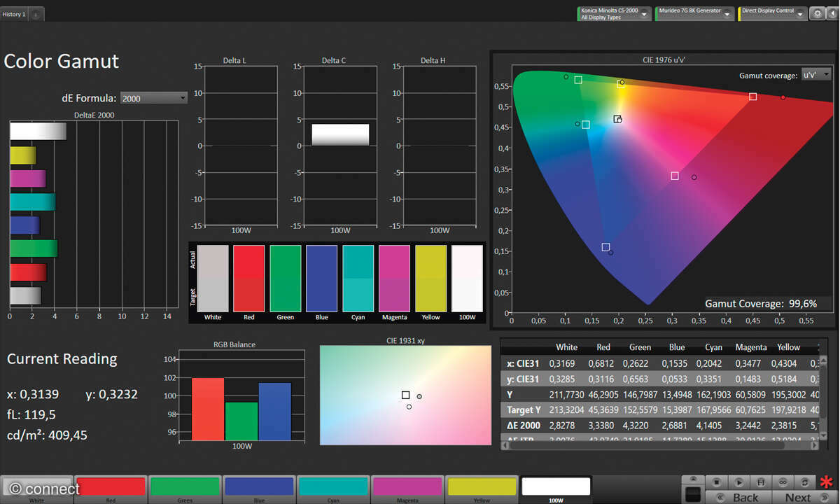This screenshot has width=840, height=504.
Task: Click the green bar in RGB Balance chart
Action: coord(241,421)
